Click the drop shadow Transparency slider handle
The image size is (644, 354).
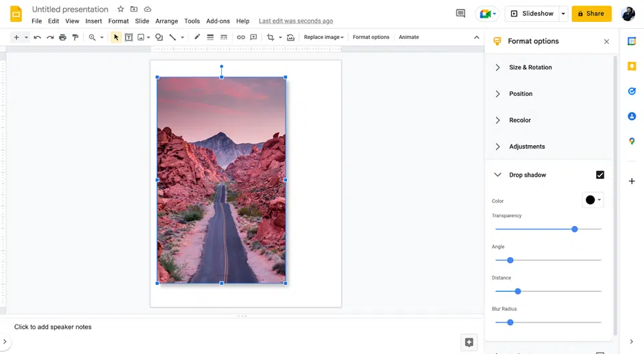click(575, 229)
